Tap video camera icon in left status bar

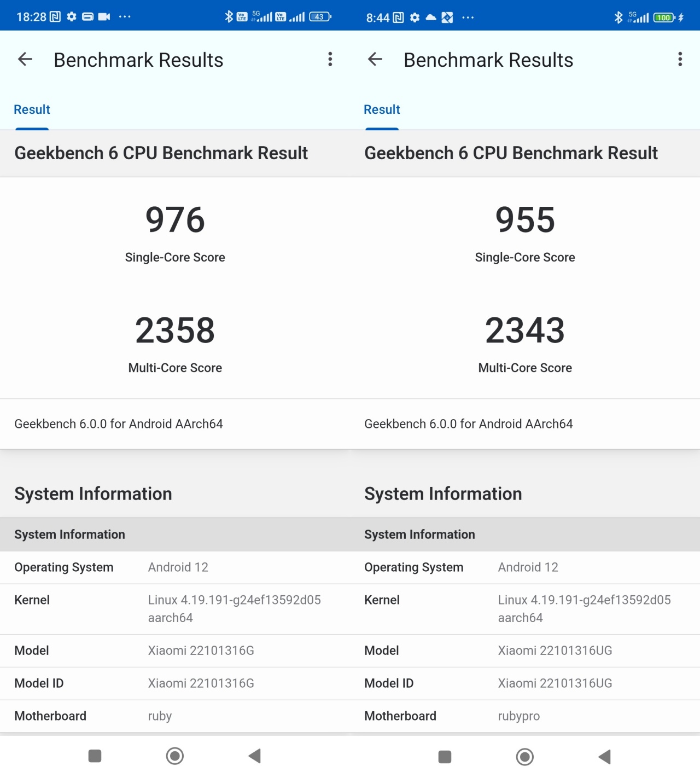[x=104, y=16]
